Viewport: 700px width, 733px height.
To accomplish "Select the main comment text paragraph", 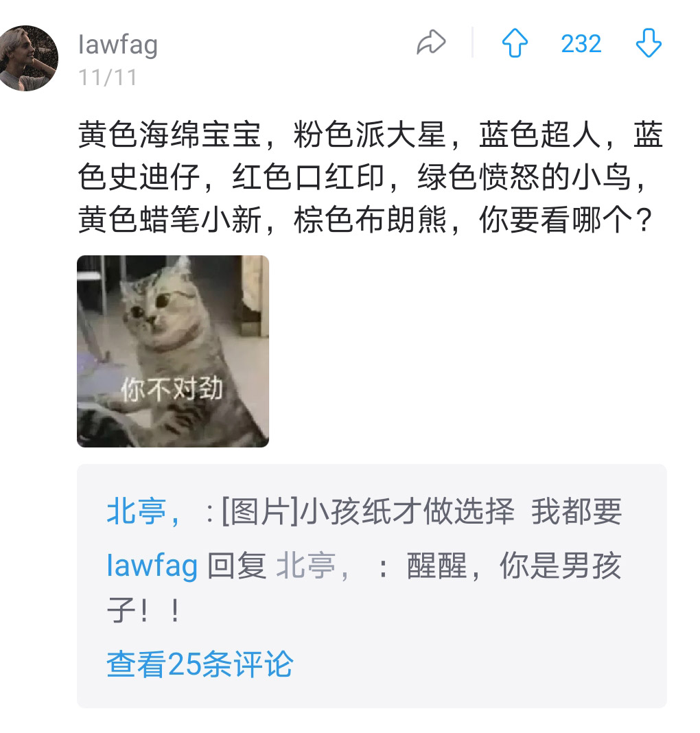I will pyautogui.click(x=371, y=177).
